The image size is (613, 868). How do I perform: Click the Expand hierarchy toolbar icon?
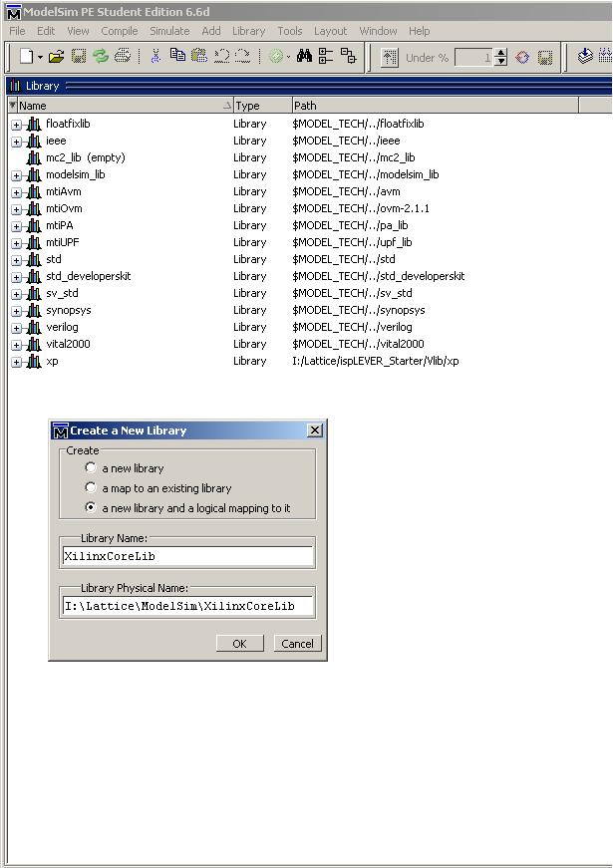[348, 56]
